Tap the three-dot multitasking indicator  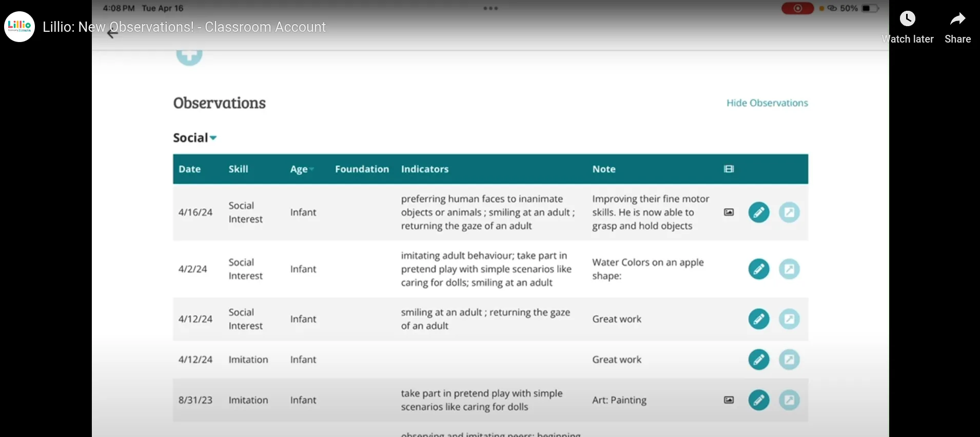click(x=491, y=8)
